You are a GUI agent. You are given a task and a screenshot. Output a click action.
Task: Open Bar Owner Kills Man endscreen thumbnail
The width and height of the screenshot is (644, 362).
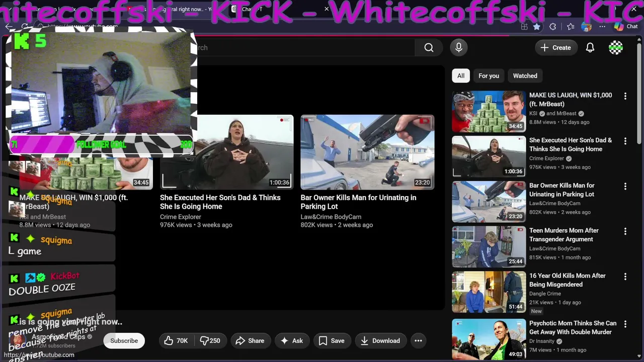367,152
